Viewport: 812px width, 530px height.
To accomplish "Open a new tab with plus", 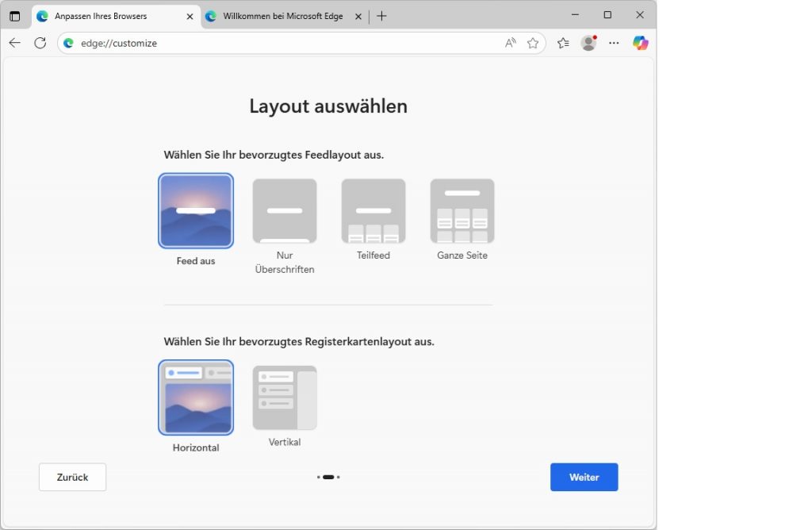I will pos(381,16).
